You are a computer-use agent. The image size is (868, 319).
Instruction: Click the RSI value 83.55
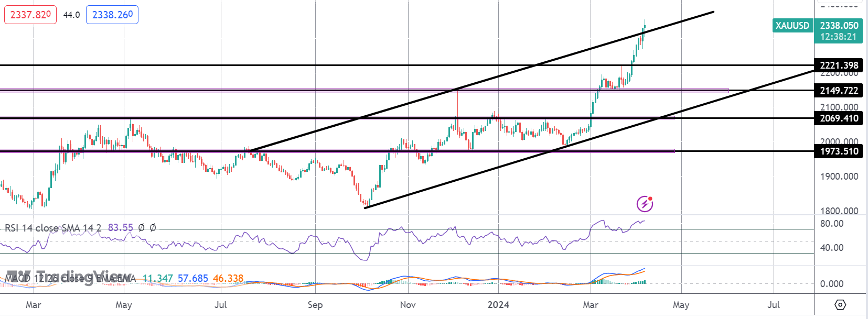pos(121,228)
